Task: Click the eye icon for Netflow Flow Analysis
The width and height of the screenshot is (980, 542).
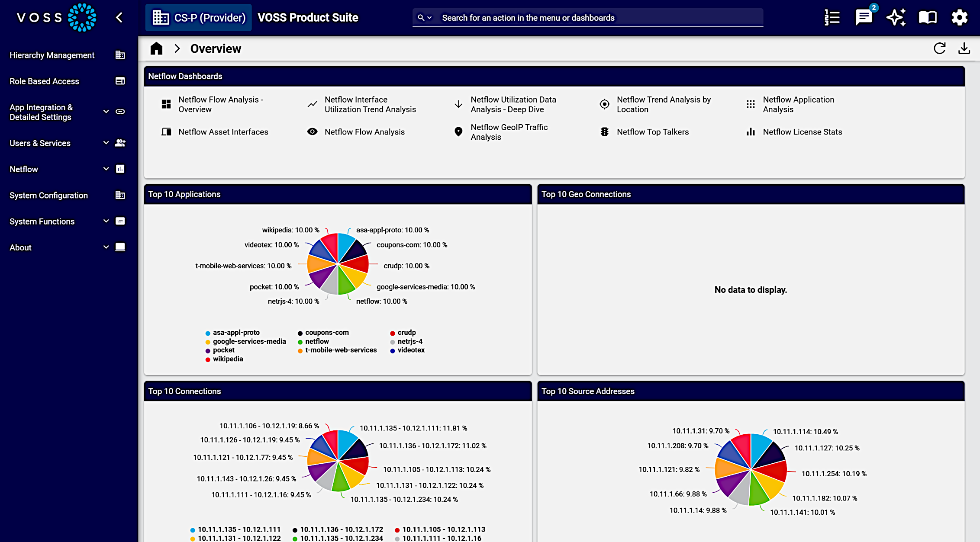Action: click(x=312, y=131)
